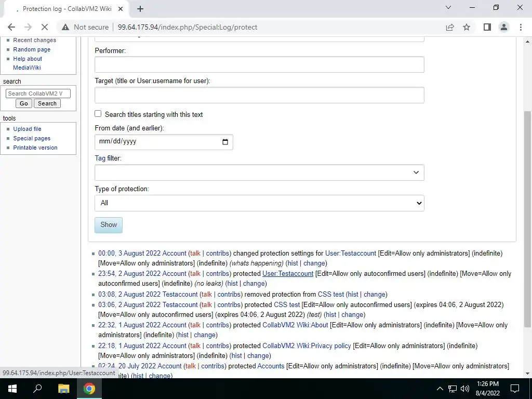Open CollabVM2 Wiki:About link
Image resolution: width=532 pixels, height=399 pixels.
(295, 325)
